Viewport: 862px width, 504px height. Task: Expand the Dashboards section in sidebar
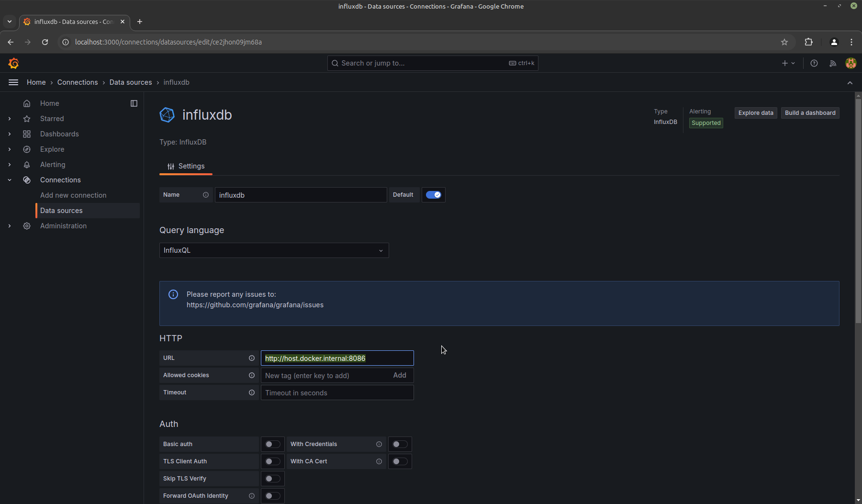[x=10, y=134]
